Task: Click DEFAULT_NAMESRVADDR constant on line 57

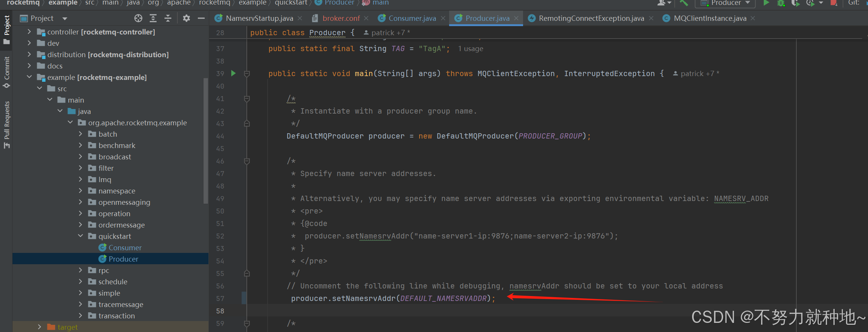Action: tap(443, 298)
